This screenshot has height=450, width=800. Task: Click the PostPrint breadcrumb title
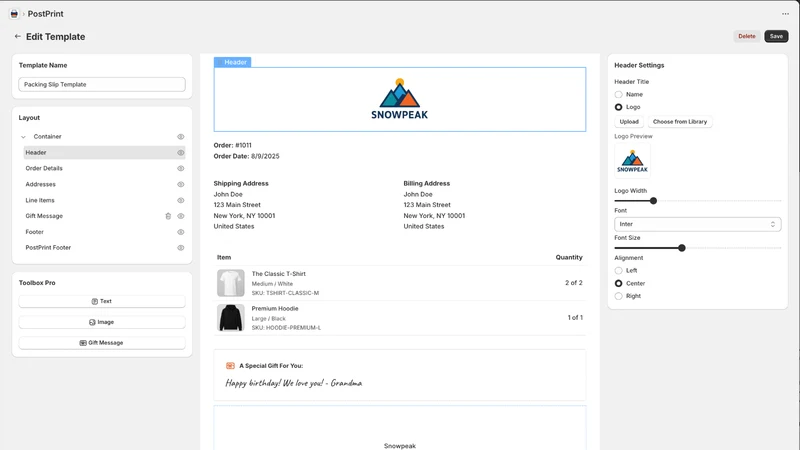click(x=45, y=14)
